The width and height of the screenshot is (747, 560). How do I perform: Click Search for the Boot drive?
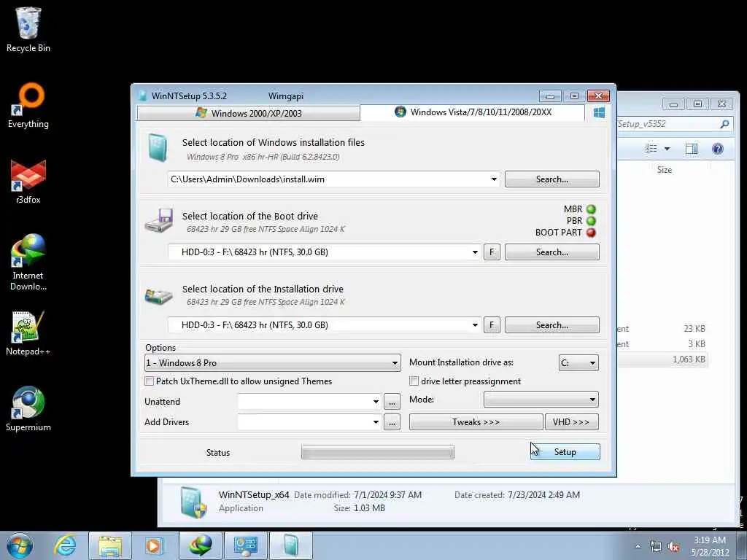pos(552,252)
